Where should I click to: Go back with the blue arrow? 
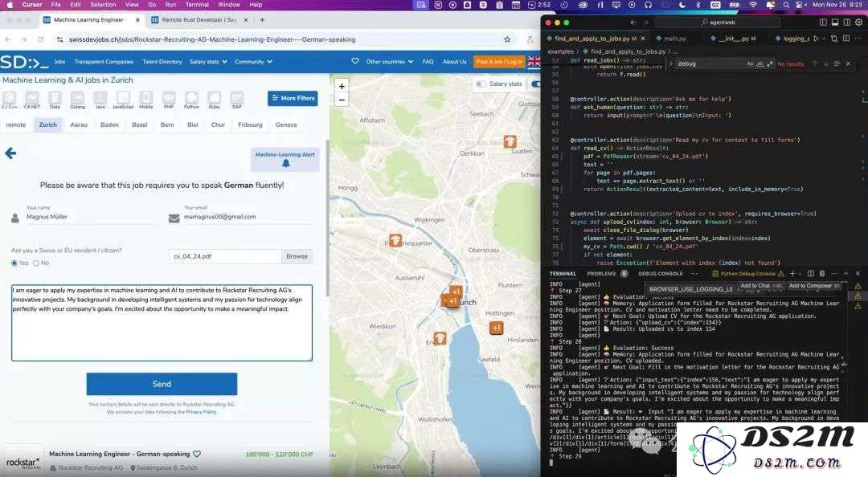click(x=10, y=153)
